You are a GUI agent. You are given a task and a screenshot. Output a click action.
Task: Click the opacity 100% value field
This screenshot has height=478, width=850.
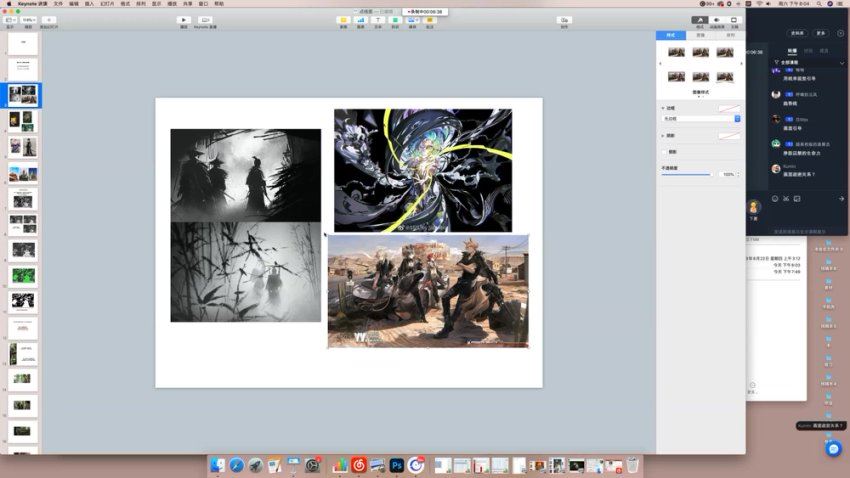(x=728, y=175)
